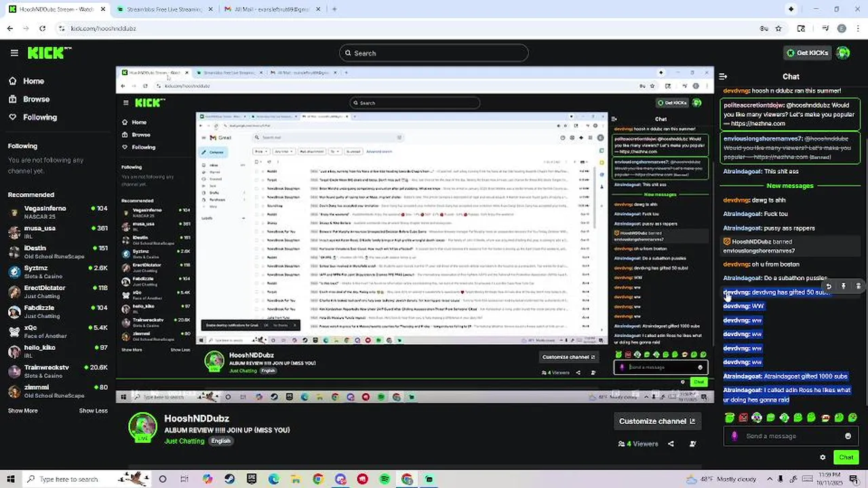Click the kick.com address bar
868x488 pixels.
407,28
